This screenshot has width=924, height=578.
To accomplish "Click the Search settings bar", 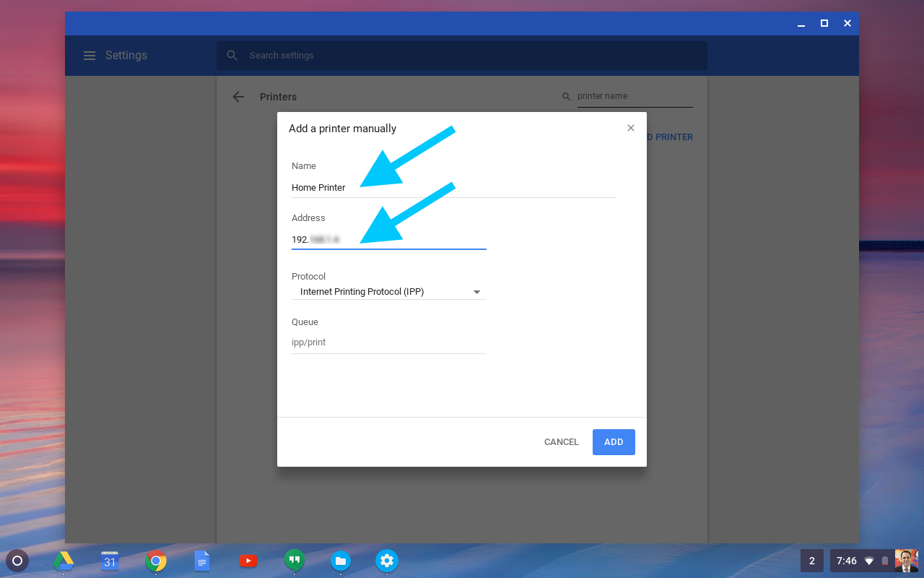I will tap(462, 56).
